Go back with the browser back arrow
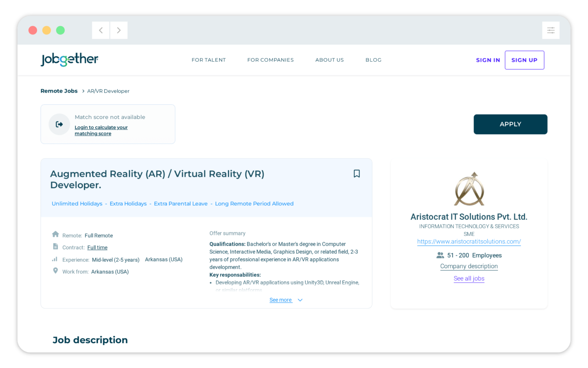Image resolution: width=588 pixels, height=368 pixels. point(101,30)
